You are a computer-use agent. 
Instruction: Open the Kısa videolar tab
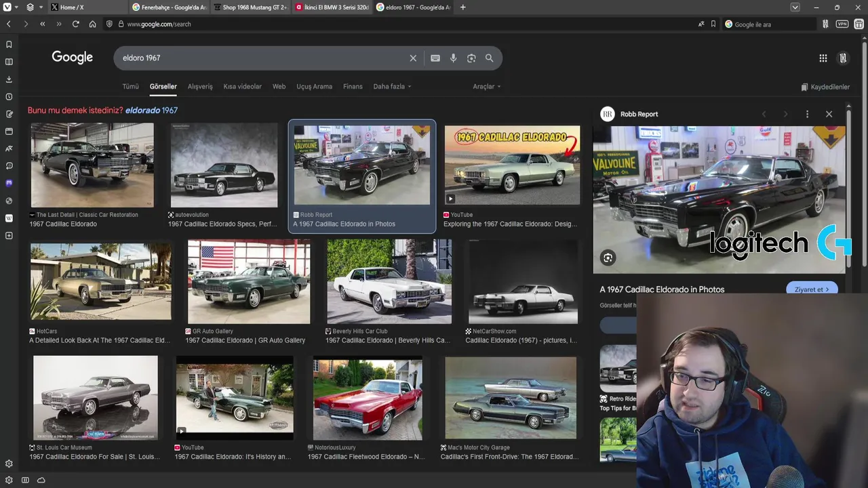(x=243, y=87)
